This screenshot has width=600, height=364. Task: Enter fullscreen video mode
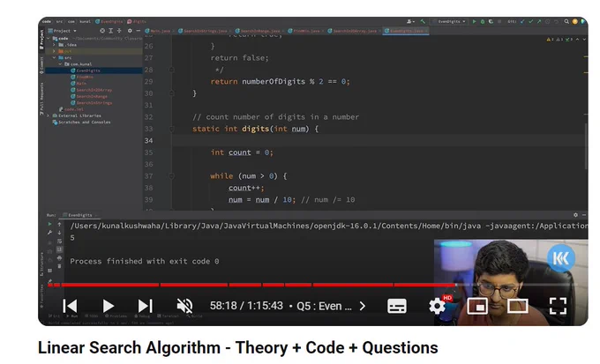(558, 306)
